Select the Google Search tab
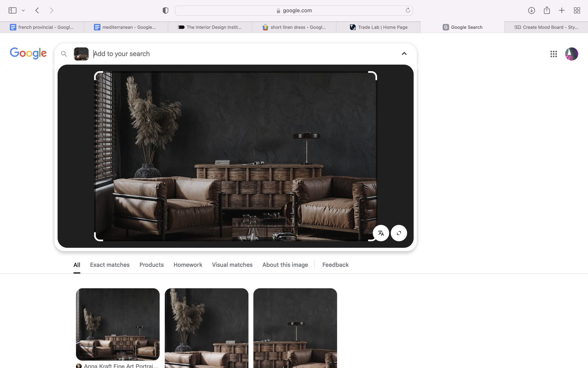This screenshot has width=588, height=368. click(x=462, y=27)
